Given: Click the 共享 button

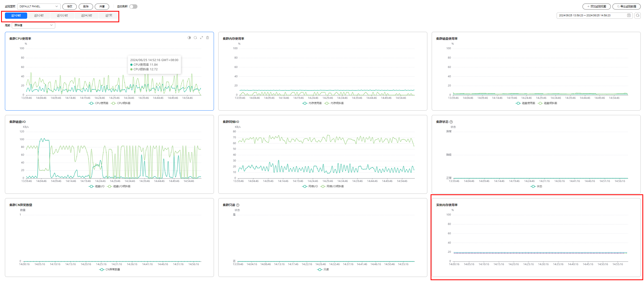Looking at the screenshot, I should coord(102,7).
